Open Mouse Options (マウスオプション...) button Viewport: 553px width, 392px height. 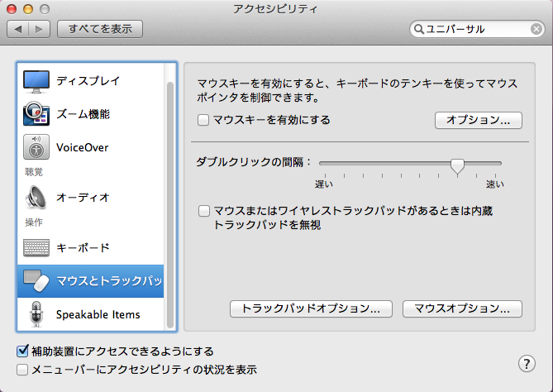pos(462,308)
